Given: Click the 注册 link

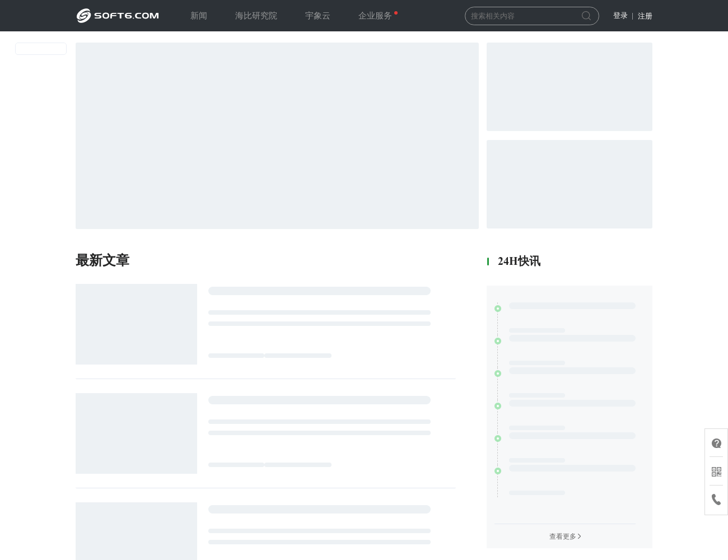Looking at the screenshot, I should [x=645, y=16].
